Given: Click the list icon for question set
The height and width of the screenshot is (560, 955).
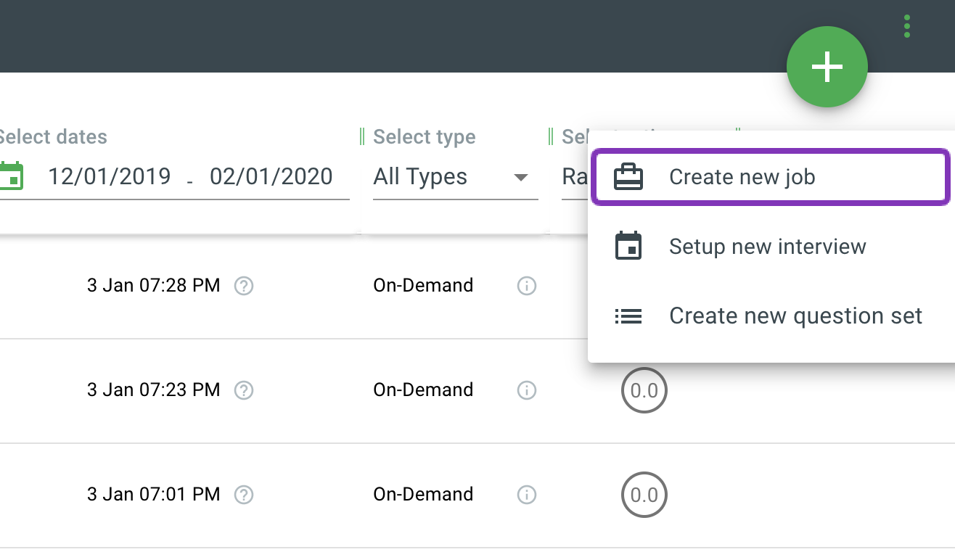Looking at the screenshot, I should [x=628, y=316].
